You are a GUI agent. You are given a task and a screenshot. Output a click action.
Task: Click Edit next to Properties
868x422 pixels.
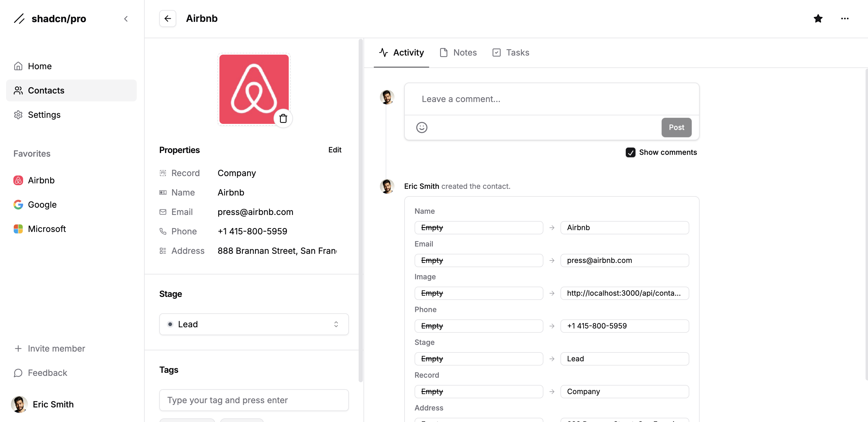point(335,150)
